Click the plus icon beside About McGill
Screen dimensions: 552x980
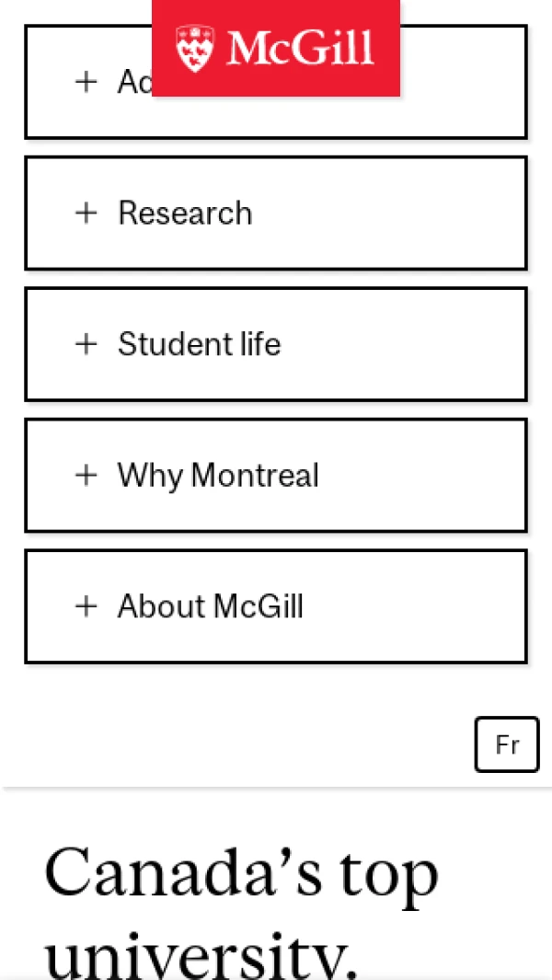click(86, 606)
